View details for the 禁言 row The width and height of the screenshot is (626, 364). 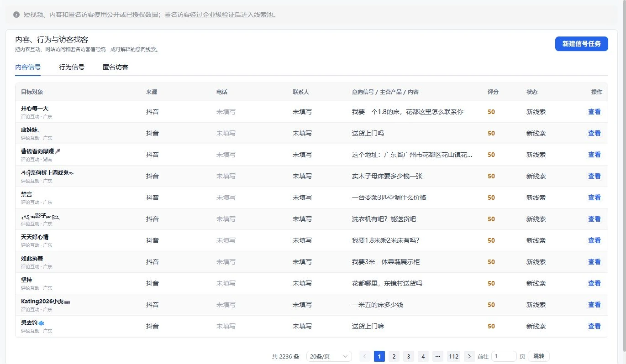coord(594,198)
